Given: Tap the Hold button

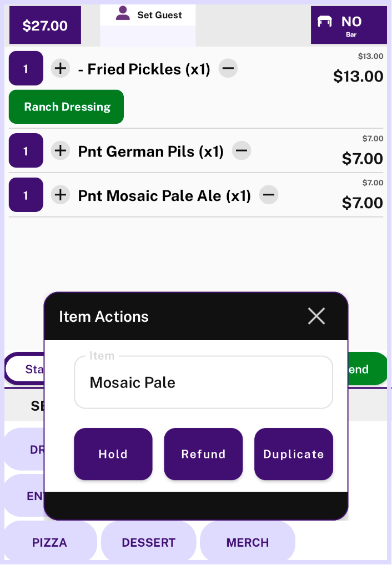Looking at the screenshot, I should [x=113, y=454].
